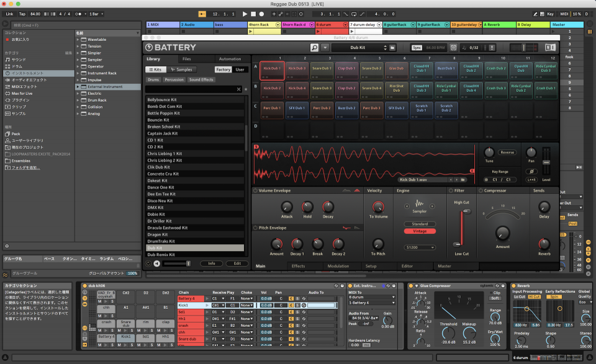The image size is (596, 364).
Task: Click the Edit button below kit list
Action: [237, 264]
